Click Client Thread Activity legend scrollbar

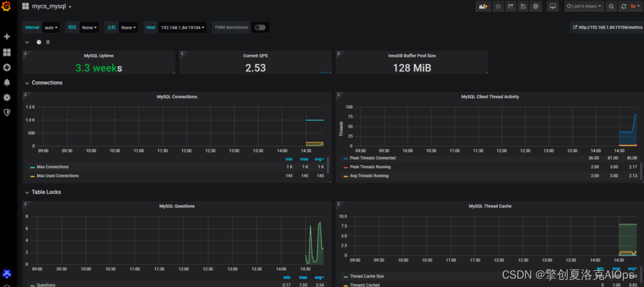click(641, 170)
